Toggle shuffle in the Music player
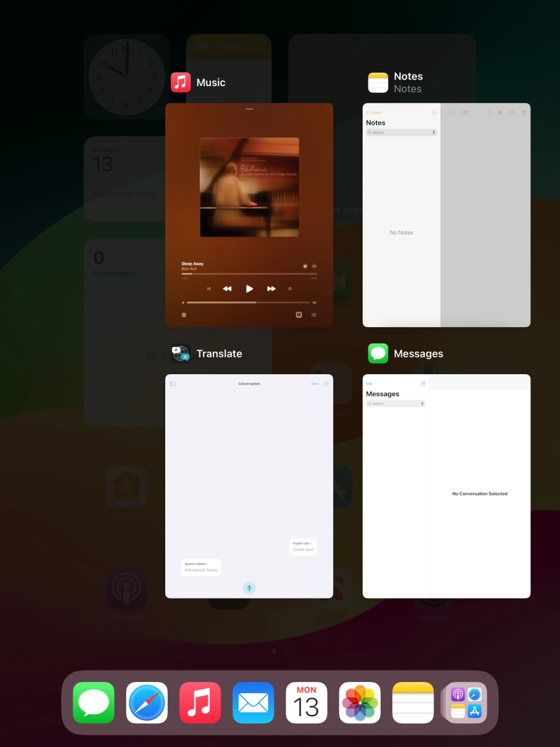Screen dimensions: 560x747 pos(208,289)
